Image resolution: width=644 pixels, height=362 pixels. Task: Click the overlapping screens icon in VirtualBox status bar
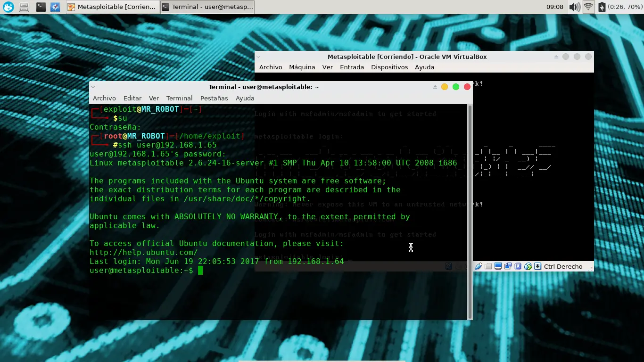tap(508, 267)
